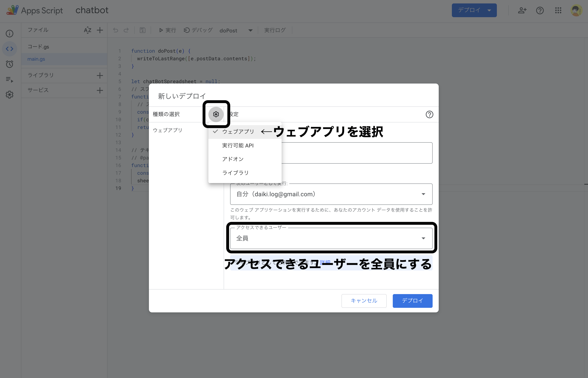
Task: Run the selected function with 実行
Action: pos(168,30)
